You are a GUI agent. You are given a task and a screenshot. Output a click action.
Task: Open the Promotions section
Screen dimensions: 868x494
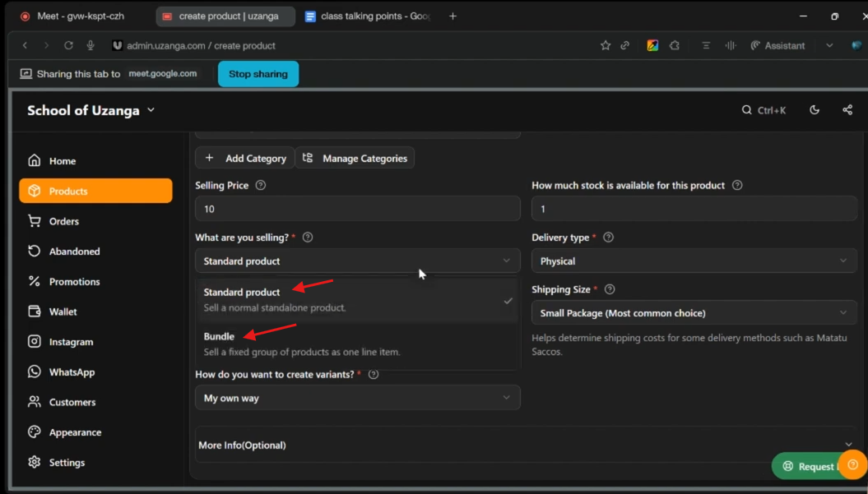[95, 282]
